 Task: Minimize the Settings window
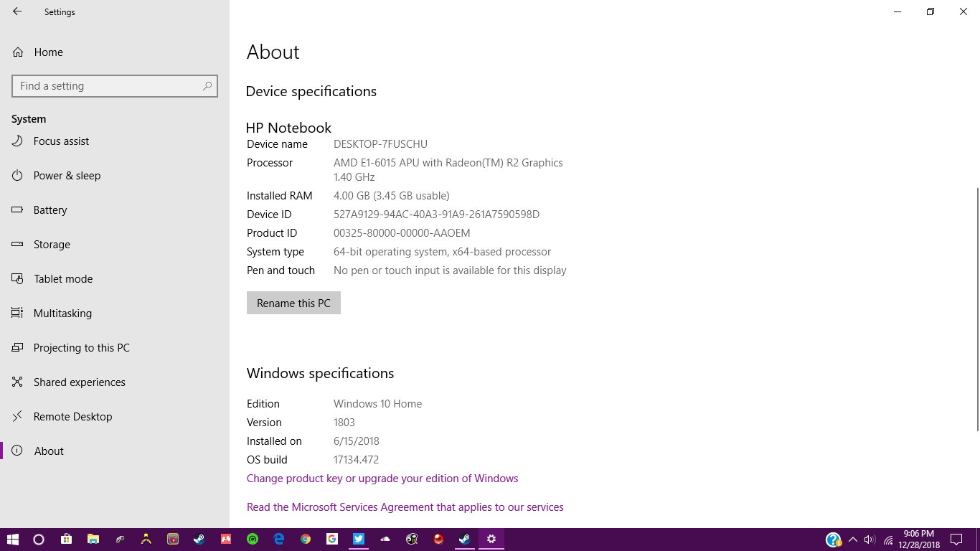(897, 11)
